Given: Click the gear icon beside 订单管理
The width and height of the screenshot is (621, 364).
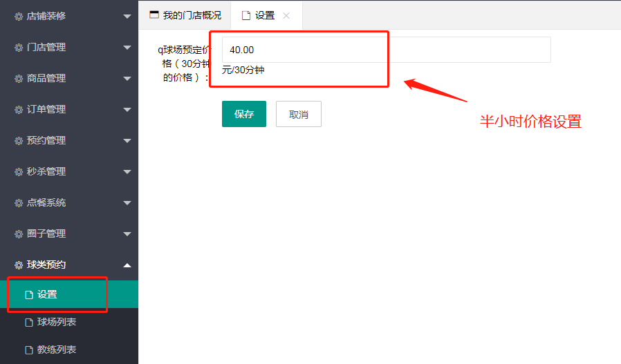Looking at the screenshot, I should click(x=19, y=110).
